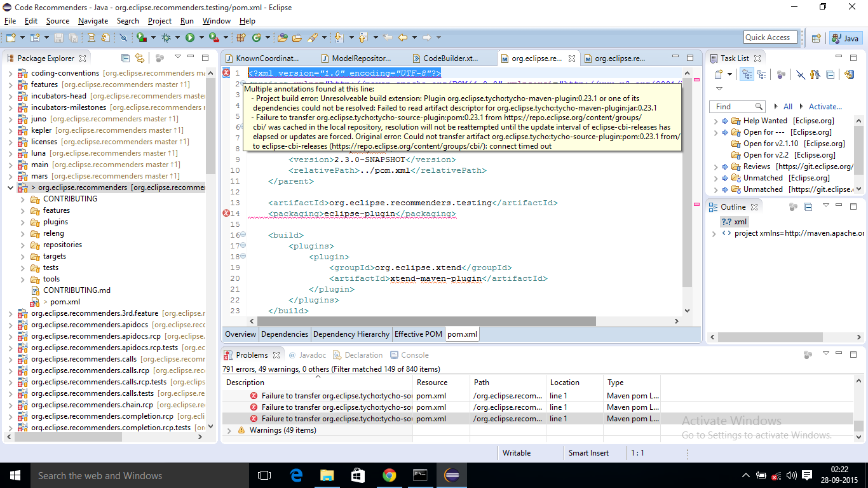Toggle Focus on Workweek in Task List
868x488 pixels.
click(781, 74)
